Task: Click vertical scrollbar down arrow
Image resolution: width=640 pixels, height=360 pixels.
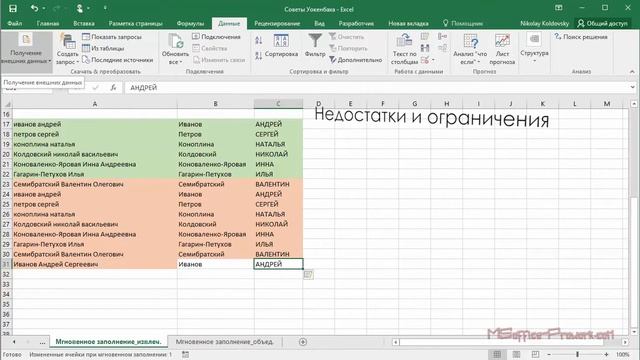Action: pyautogui.click(x=633, y=331)
